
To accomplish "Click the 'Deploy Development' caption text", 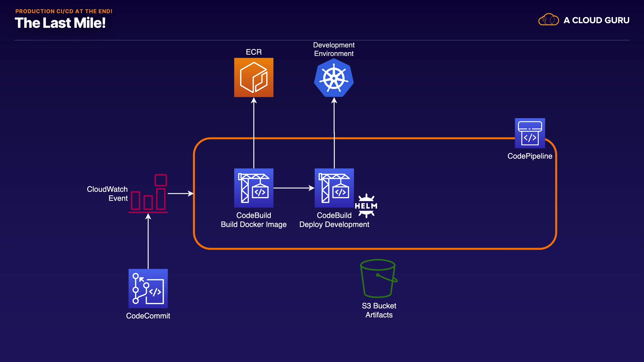I will [x=334, y=224].
